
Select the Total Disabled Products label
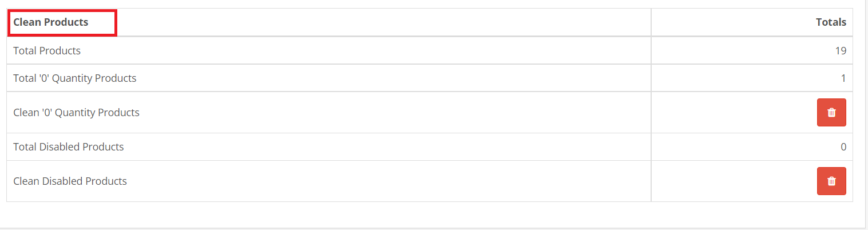coord(69,147)
